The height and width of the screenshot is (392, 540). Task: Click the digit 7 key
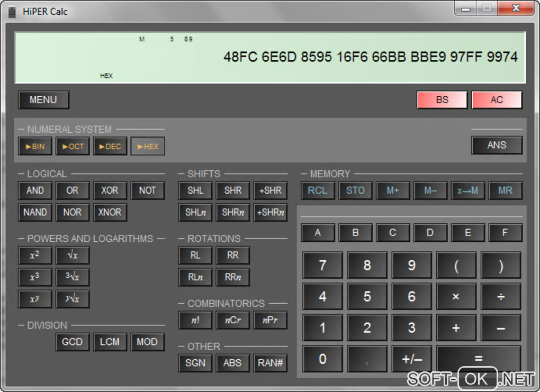[323, 265]
